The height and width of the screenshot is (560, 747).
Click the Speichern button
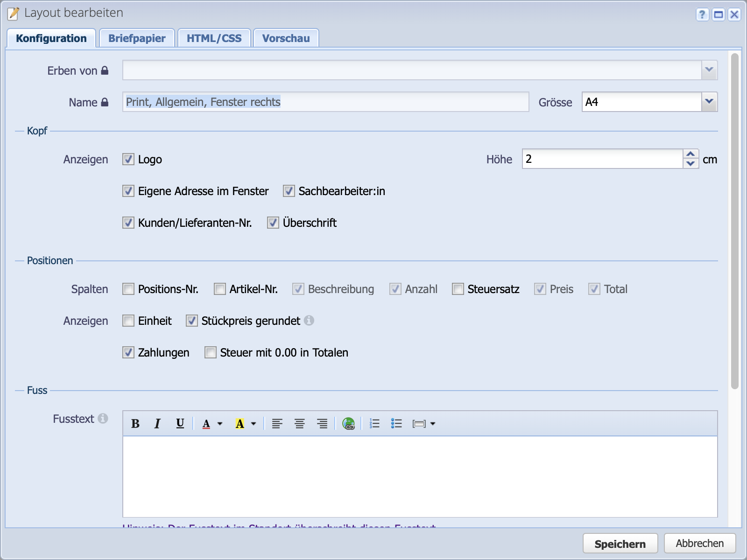click(620, 544)
